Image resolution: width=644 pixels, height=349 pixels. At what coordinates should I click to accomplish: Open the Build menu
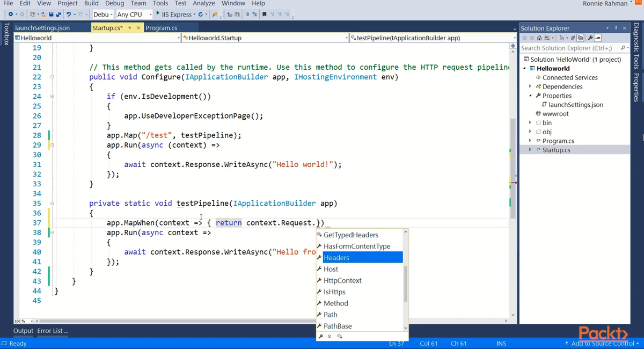(x=91, y=3)
